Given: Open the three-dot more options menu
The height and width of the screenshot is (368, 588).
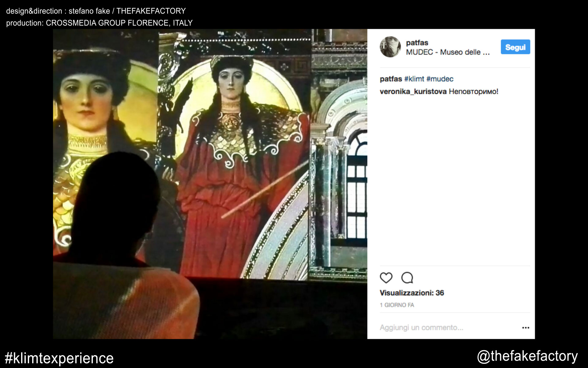Looking at the screenshot, I should click(526, 328).
